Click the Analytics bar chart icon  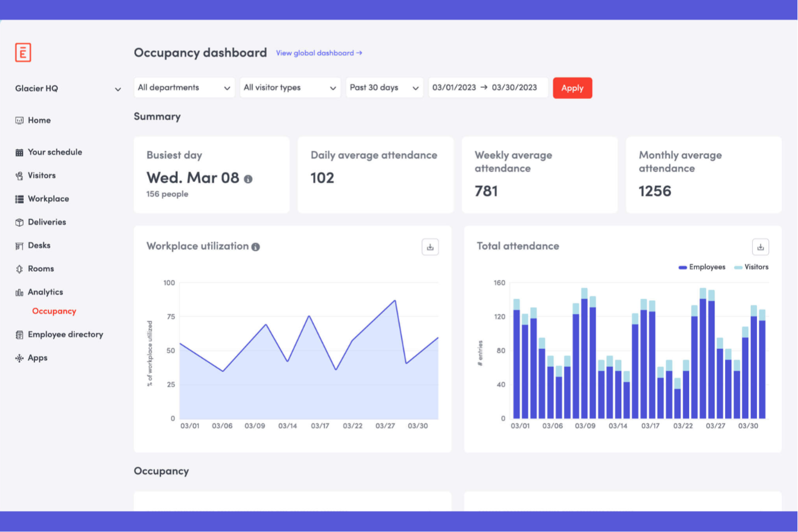click(x=19, y=292)
